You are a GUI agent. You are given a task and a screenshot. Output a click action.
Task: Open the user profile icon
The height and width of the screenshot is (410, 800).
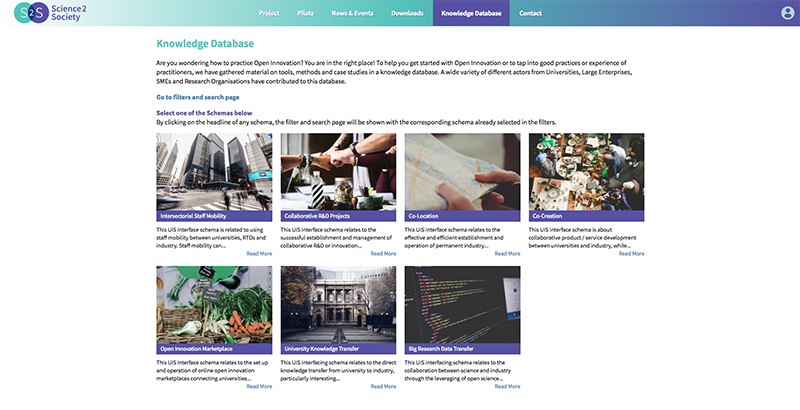tap(787, 13)
